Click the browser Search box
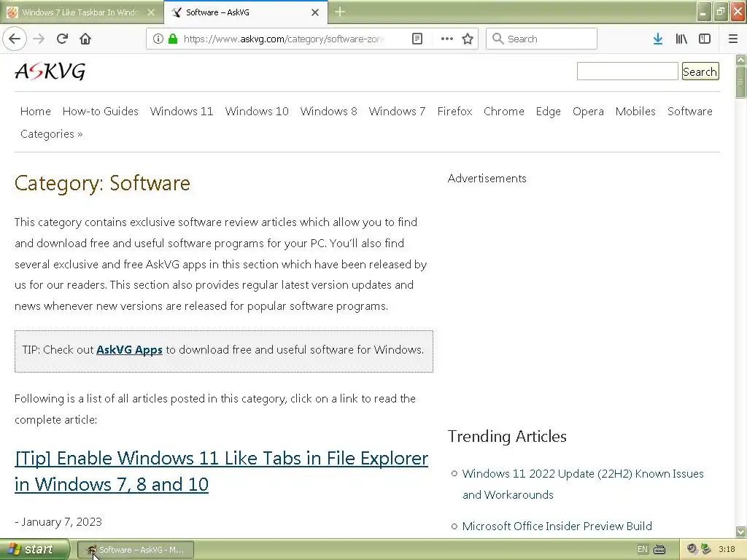The width and height of the screenshot is (747, 560). 542,39
